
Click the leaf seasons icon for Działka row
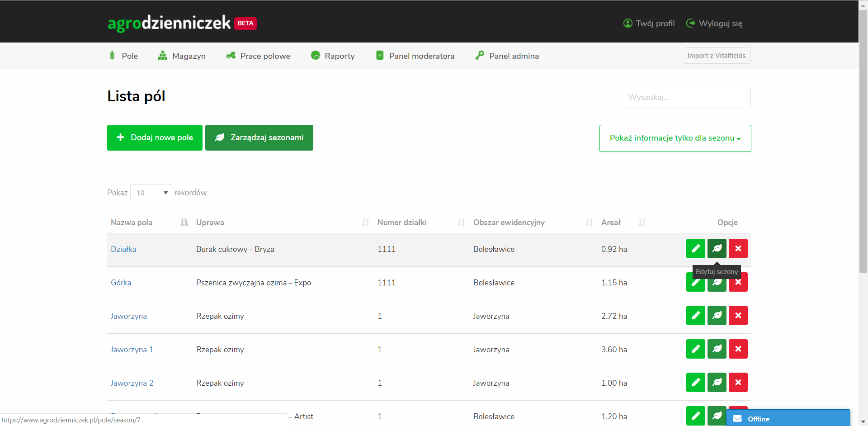click(717, 249)
